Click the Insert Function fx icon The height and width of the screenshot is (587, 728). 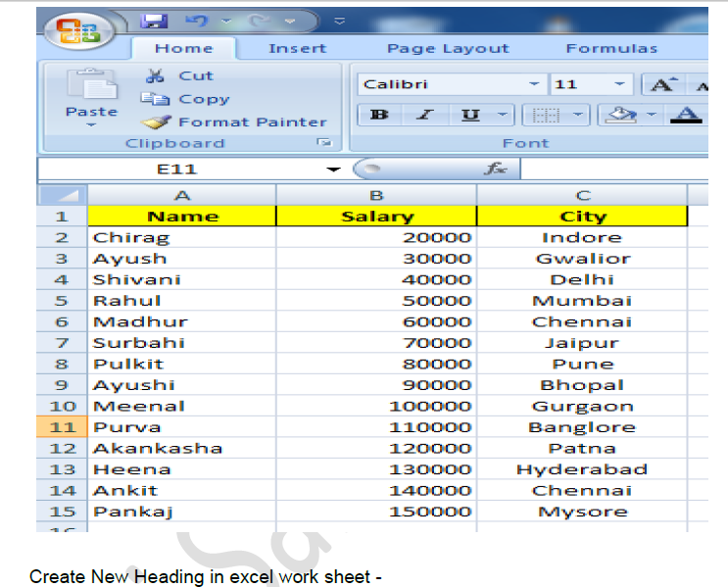tap(496, 169)
